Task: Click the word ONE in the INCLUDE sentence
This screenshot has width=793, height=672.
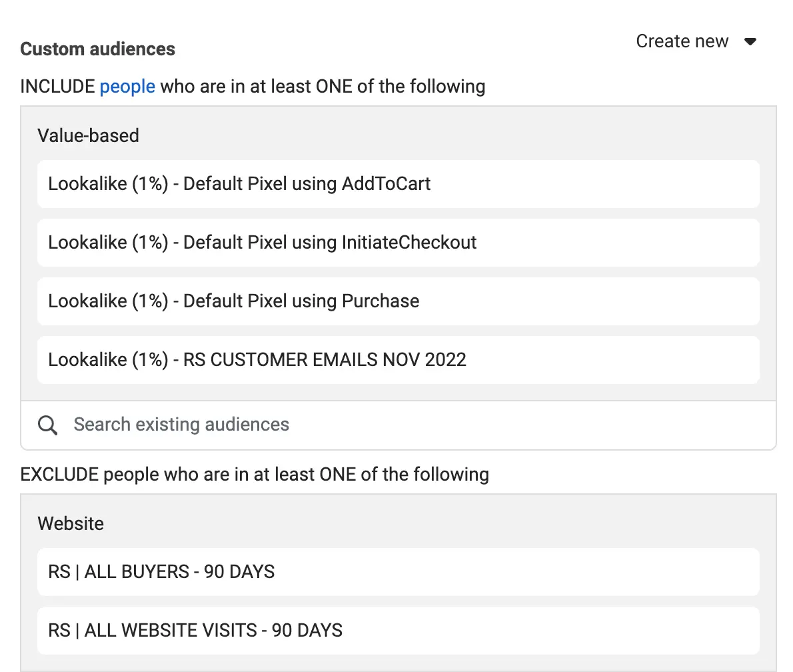Action: pos(335,86)
